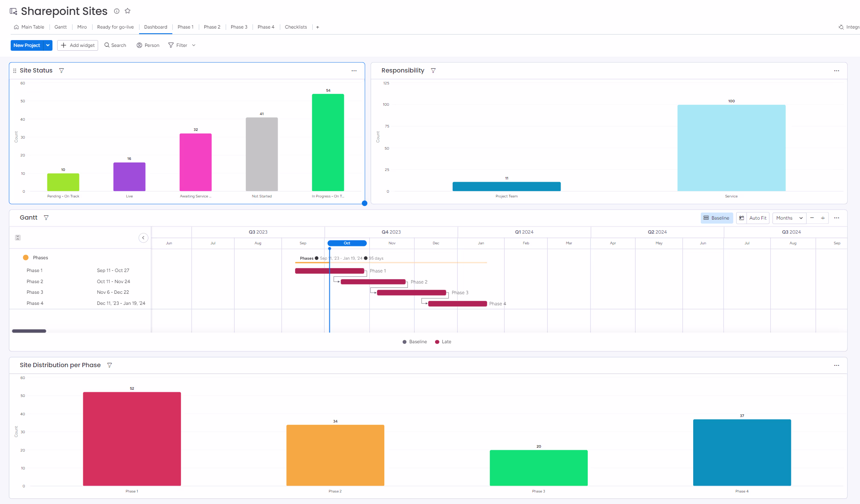This screenshot has height=504, width=860.
Task: Click the Phase 1 Gantt bar
Action: [x=330, y=271]
